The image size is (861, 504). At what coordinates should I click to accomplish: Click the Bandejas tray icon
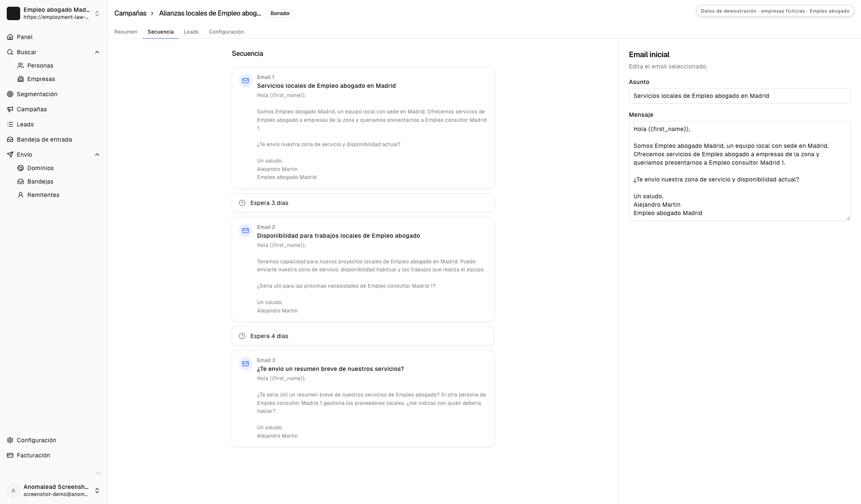[x=21, y=181]
